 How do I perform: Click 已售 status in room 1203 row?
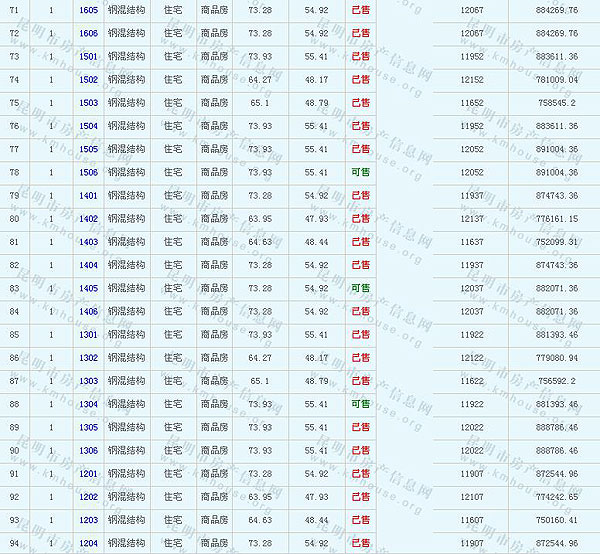coord(360,519)
